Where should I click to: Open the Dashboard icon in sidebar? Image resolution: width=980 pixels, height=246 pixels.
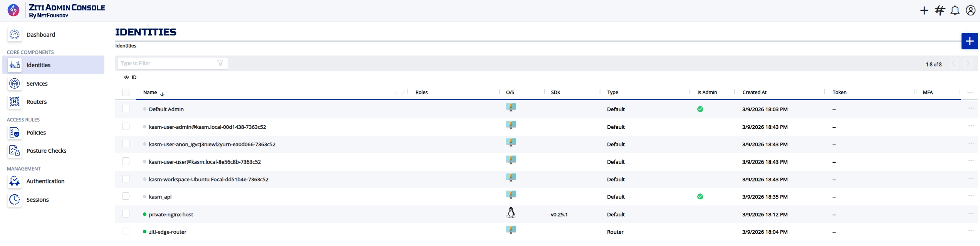click(x=15, y=35)
